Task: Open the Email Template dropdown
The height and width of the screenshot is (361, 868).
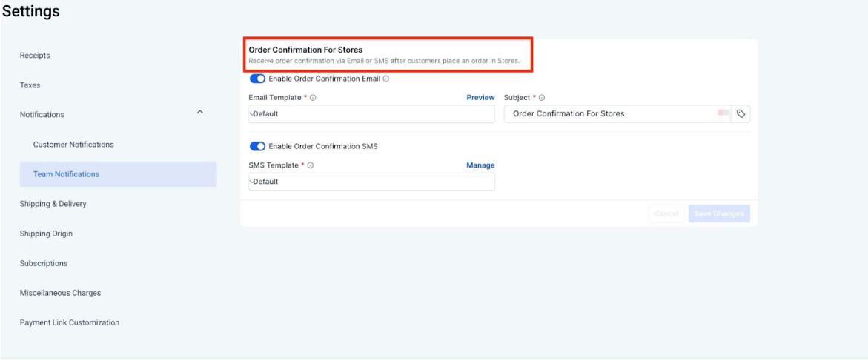Action: [x=371, y=114]
